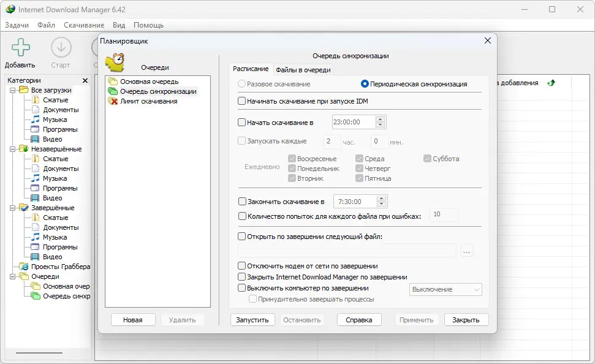
Task: Open Сжатые under Незавершённые
Action: (x=55, y=159)
